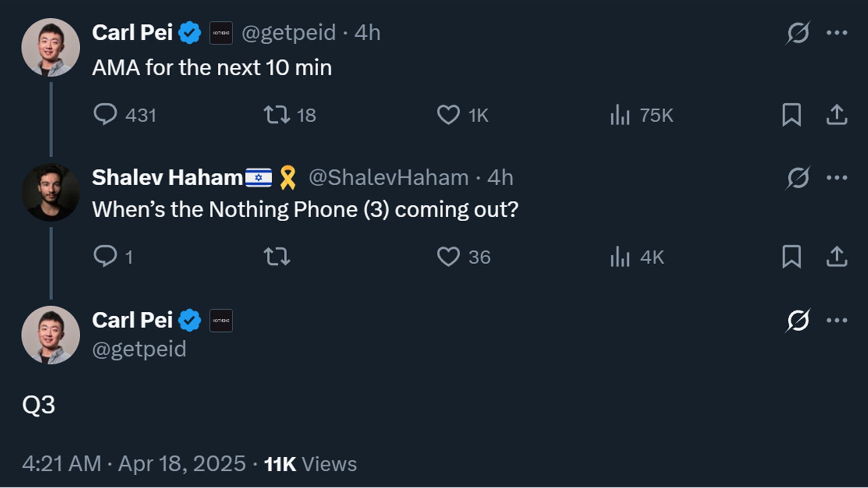
Task: Open more options on Shalev Haham's tweet
Action: click(x=836, y=178)
